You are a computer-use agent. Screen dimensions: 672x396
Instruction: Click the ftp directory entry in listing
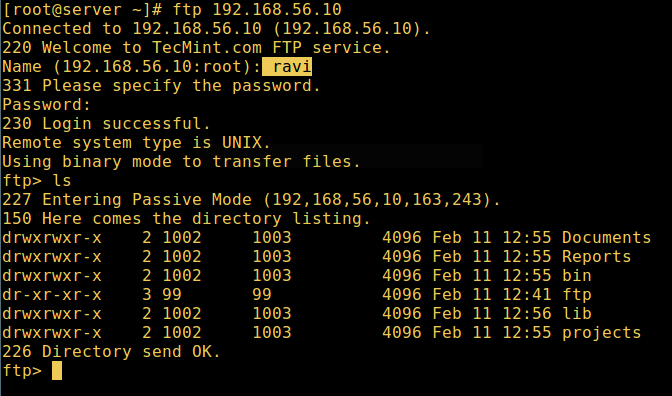577,295
